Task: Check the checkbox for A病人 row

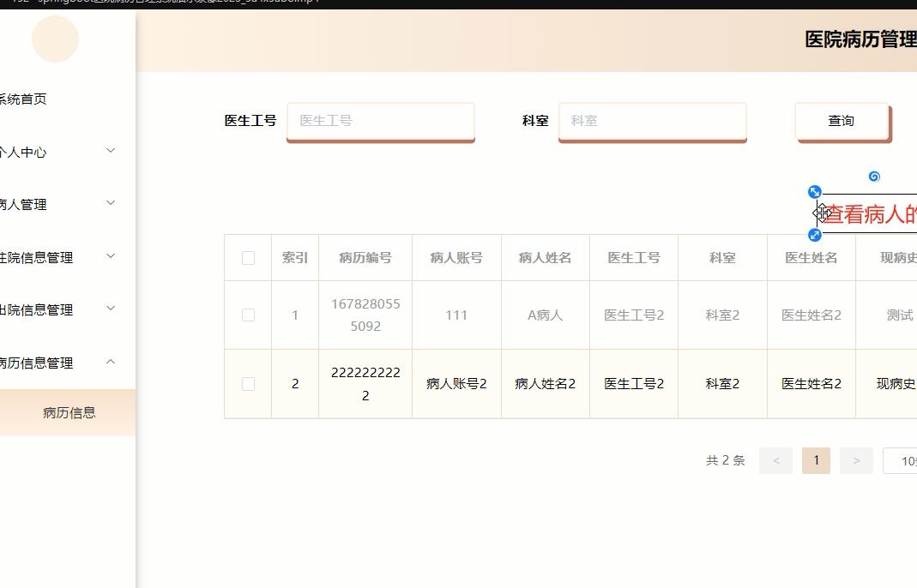Action: coord(247,315)
